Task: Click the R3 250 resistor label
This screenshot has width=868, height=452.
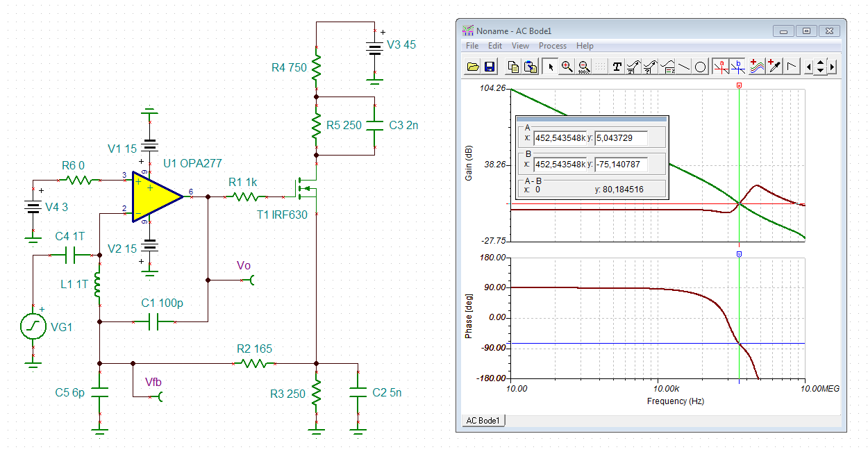Action: point(287,394)
